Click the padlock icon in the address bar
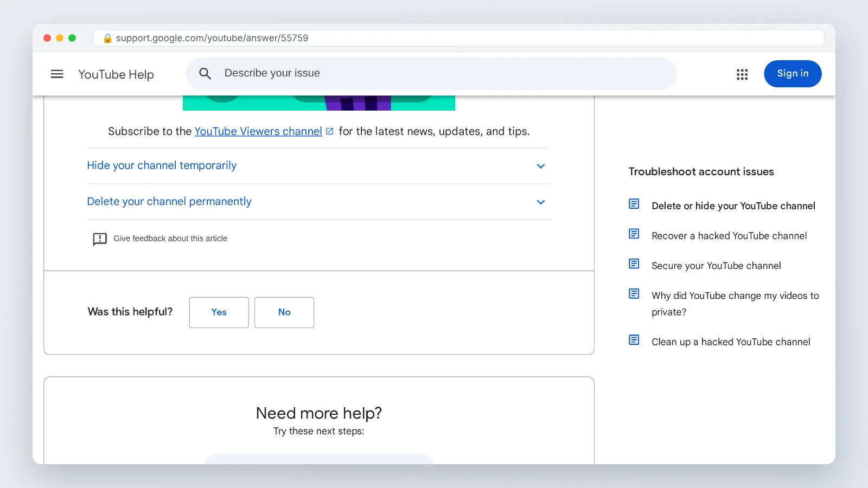 click(107, 38)
